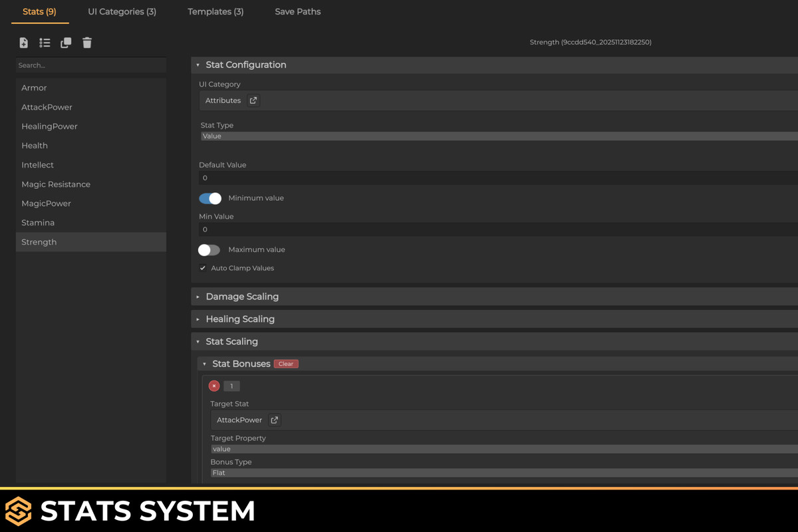Uncheck Auto Clamp Values
The image size is (798, 532).
point(203,267)
